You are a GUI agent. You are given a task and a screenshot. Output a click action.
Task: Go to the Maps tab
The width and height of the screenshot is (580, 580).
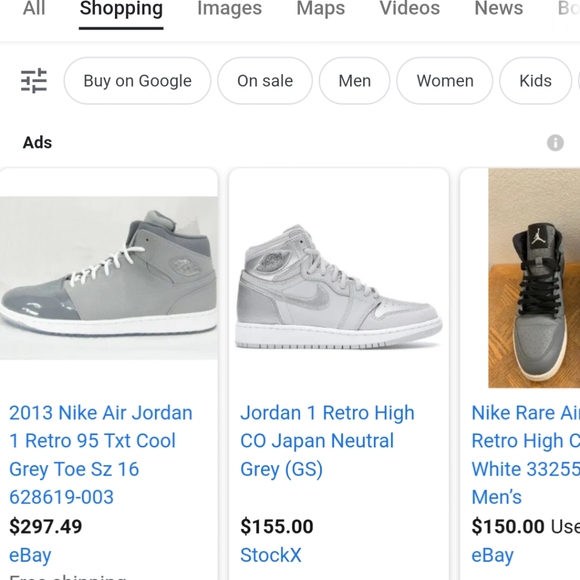[x=321, y=9]
